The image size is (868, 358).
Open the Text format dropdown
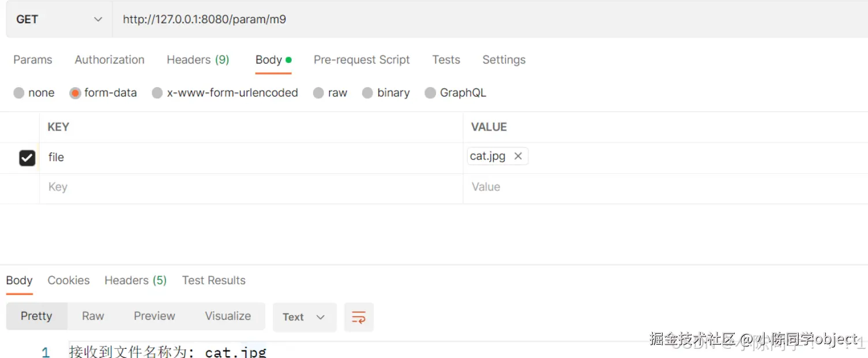click(x=305, y=317)
